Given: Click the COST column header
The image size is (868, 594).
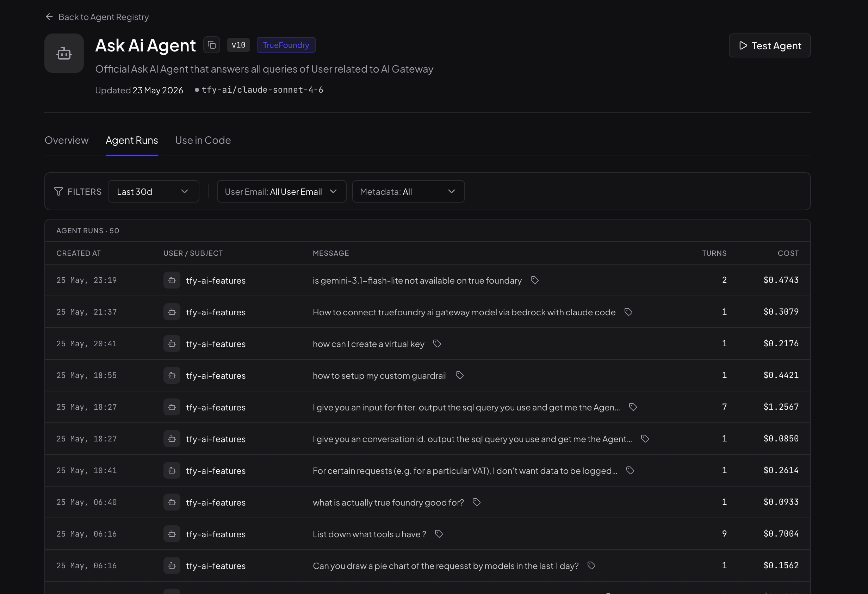Looking at the screenshot, I should coord(788,253).
